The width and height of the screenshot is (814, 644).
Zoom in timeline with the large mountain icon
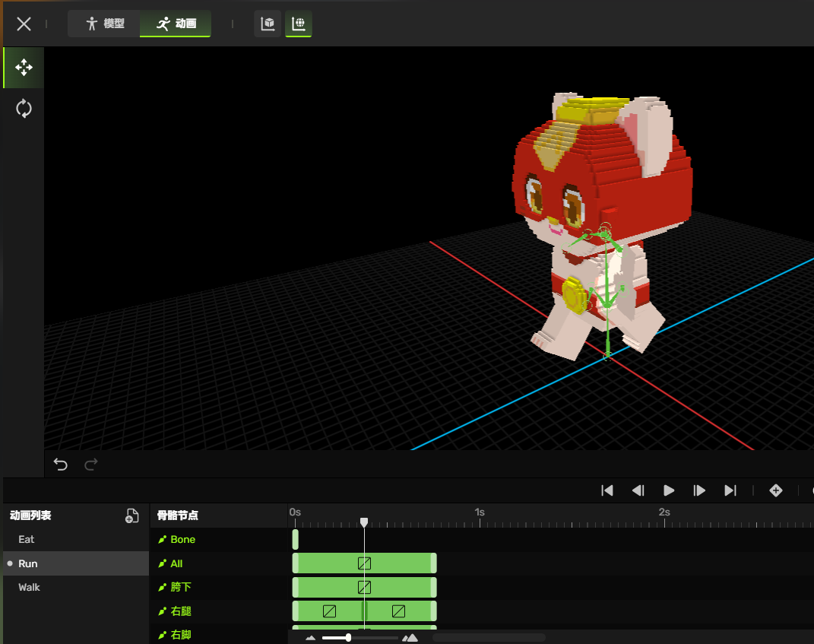(410, 638)
